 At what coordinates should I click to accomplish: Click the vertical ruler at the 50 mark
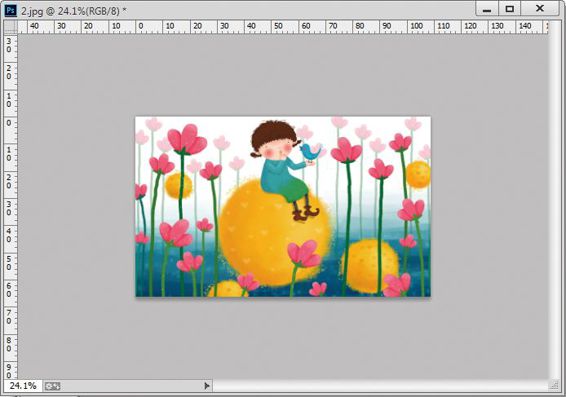click(10, 263)
